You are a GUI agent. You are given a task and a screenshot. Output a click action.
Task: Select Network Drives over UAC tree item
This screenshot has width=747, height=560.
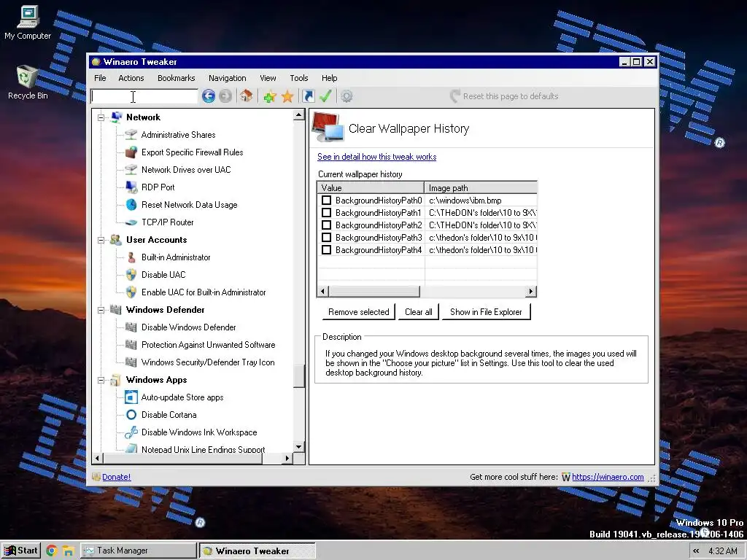pos(186,169)
